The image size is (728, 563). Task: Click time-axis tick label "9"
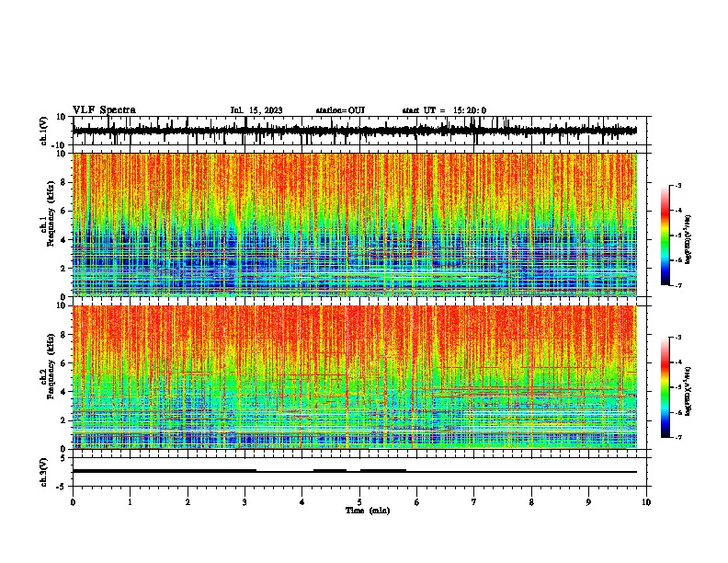pos(588,502)
